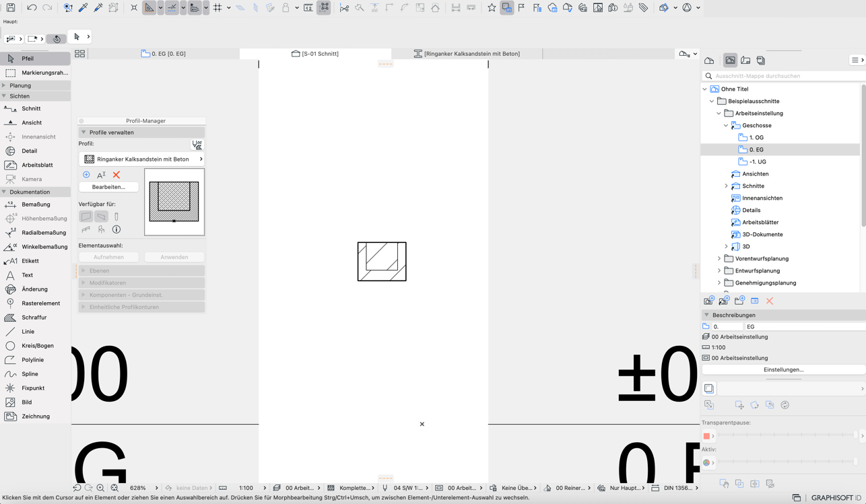Click the Anwenden button
The height and width of the screenshot is (504, 866).
pyautogui.click(x=174, y=257)
